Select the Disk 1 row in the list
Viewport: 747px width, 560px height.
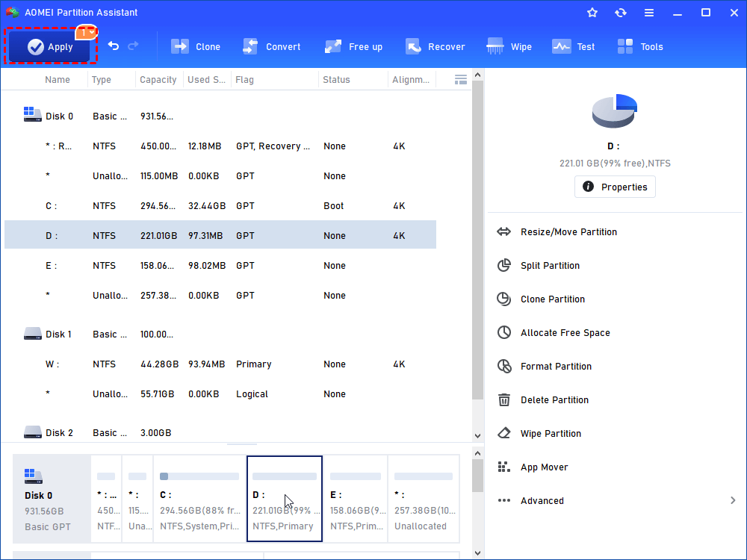tap(220, 335)
